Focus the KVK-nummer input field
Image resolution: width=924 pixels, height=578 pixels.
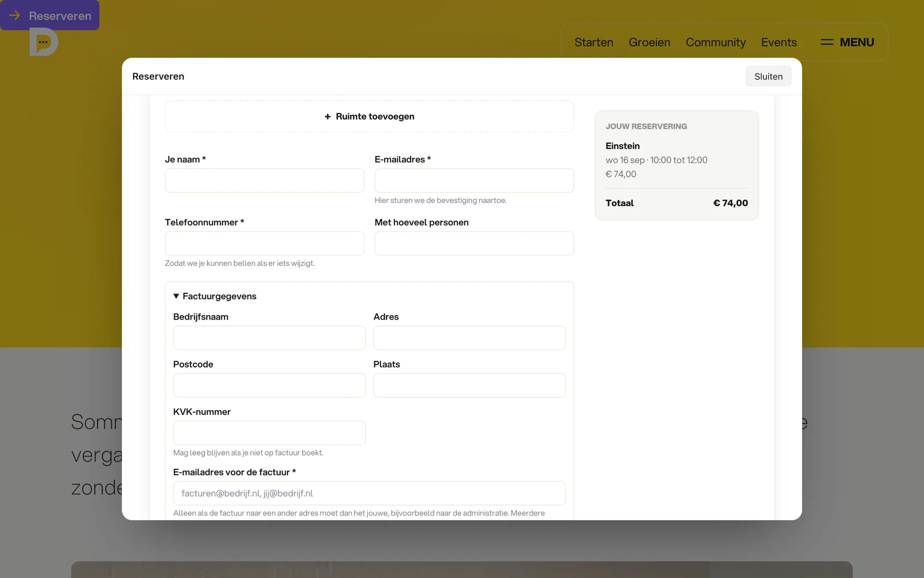point(269,433)
